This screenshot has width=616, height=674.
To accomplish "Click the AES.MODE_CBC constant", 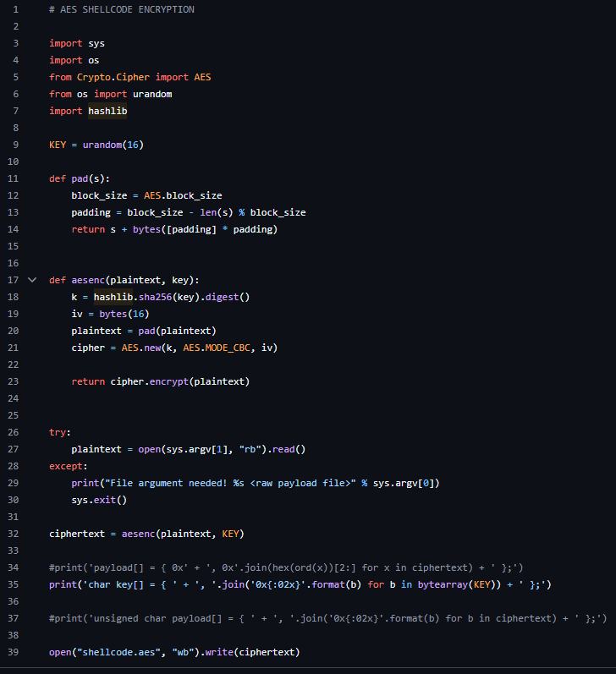I will [x=217, y=348].
